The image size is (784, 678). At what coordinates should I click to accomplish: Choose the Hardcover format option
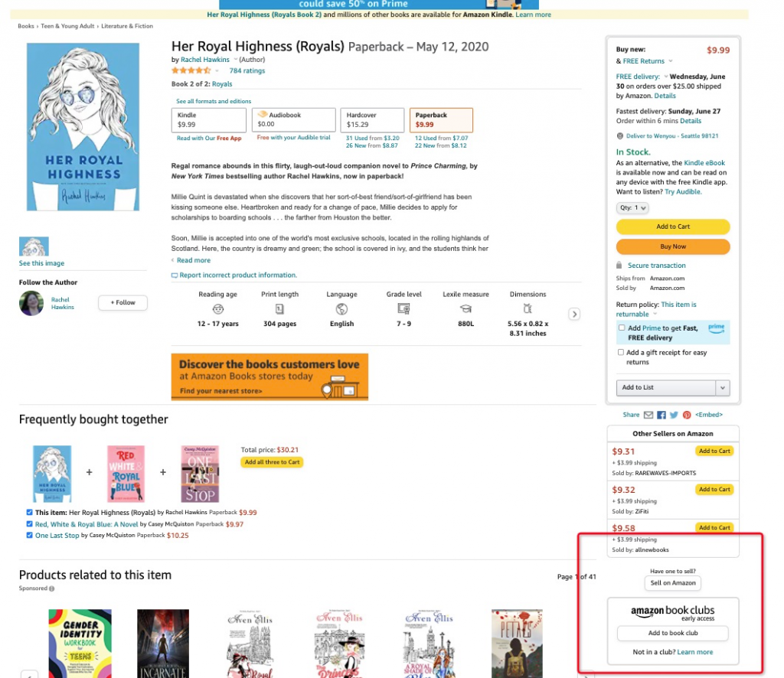(x=372, y=120)
